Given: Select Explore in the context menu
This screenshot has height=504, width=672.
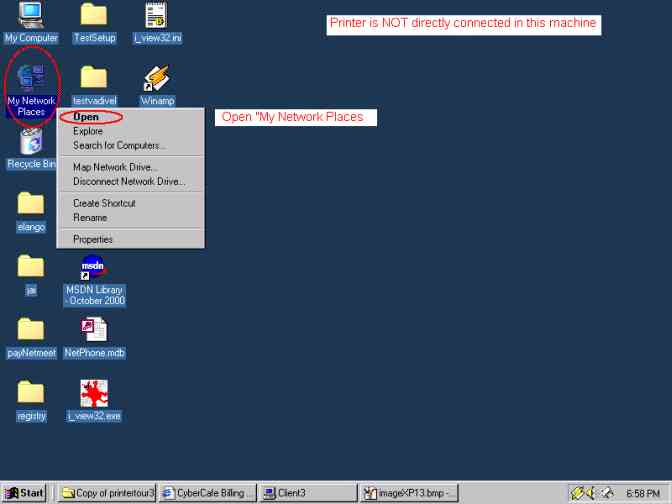Looking at the screenshot, I should (x=88, y=131).
